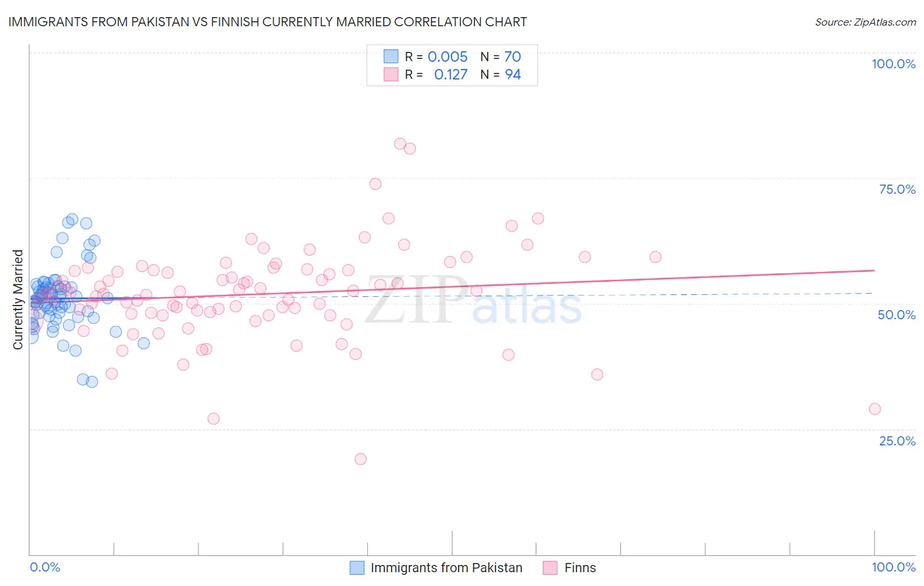Select the Immigrants from Pakistan legend label
The height and width of the screenshot is (586, 924).
pyautogui.click(x=446, y=568)
